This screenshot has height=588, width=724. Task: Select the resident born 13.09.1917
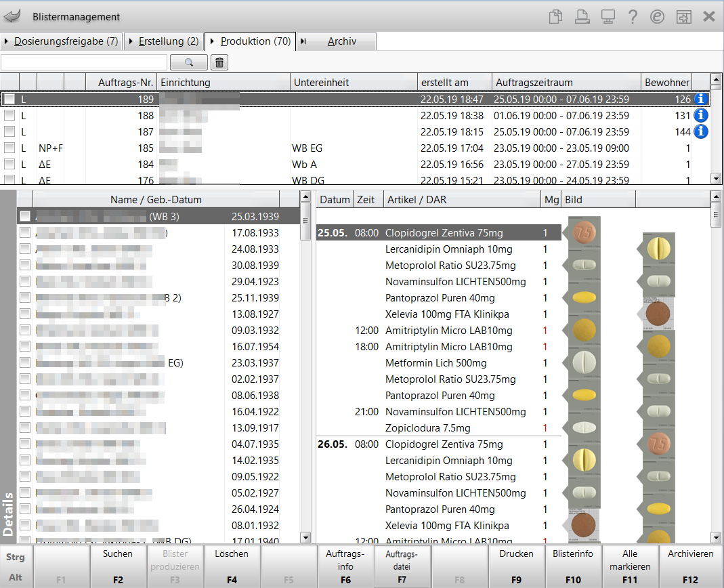click(x=158, y=427)
